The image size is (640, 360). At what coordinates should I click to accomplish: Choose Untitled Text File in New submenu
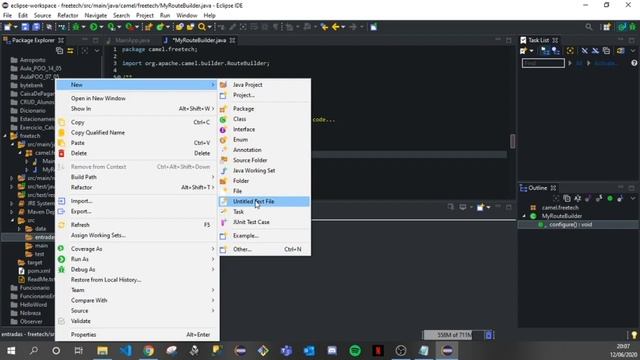coord(264,202)
